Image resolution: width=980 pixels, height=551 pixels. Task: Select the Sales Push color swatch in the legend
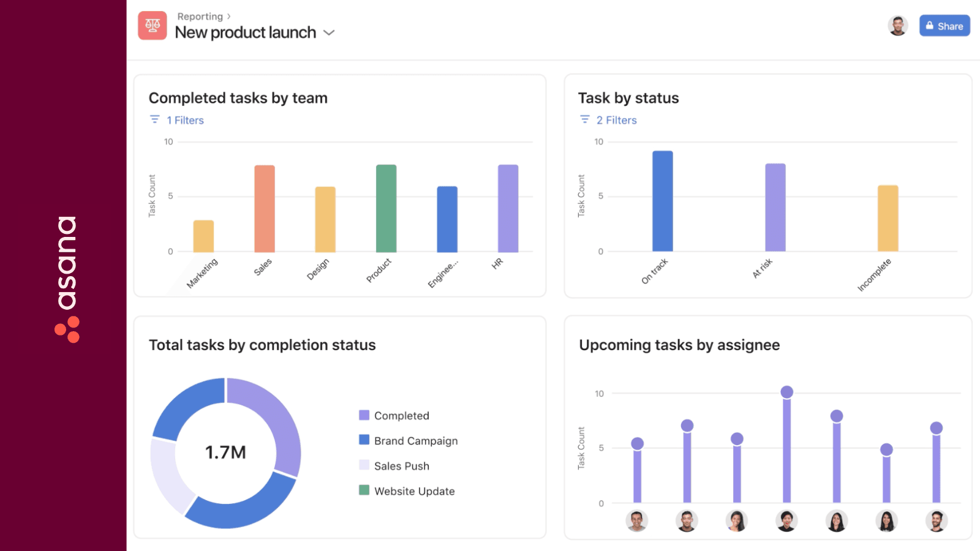(364, 465)
